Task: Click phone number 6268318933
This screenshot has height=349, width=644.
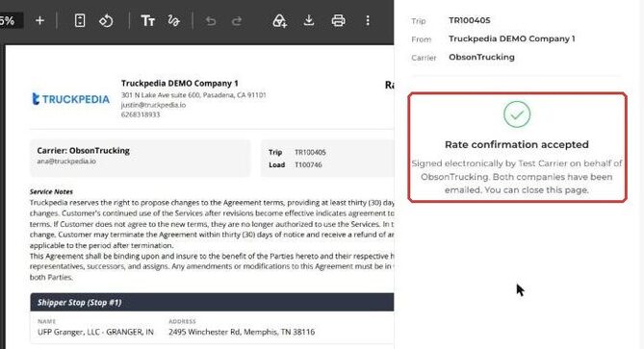Action: coord(141,114)
